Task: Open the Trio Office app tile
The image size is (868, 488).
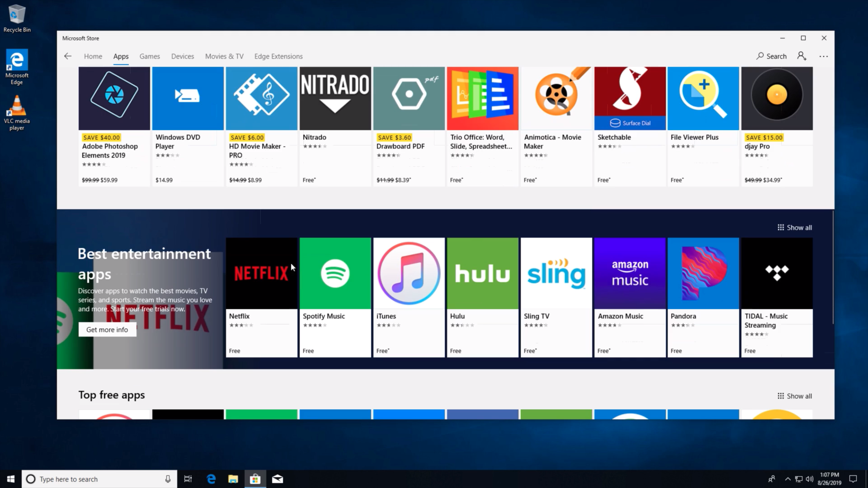Action: pos(482,127)
